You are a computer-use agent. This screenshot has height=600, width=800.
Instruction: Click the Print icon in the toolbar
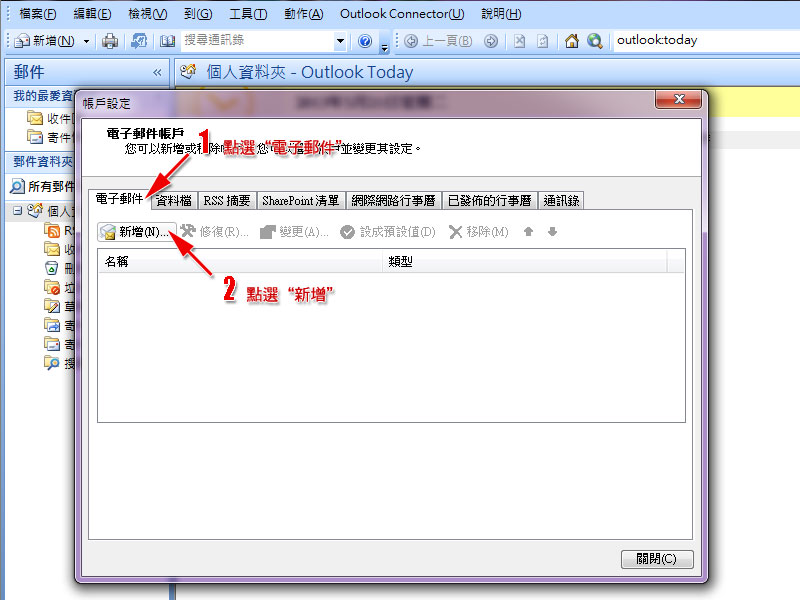click(x=110, y=41)
